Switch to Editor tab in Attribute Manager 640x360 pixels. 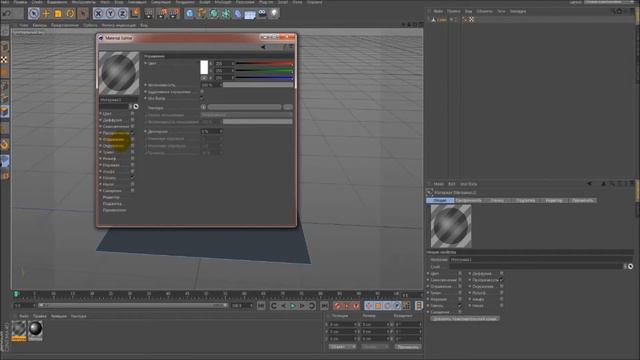pyautogui.click(x=554, y=200)
